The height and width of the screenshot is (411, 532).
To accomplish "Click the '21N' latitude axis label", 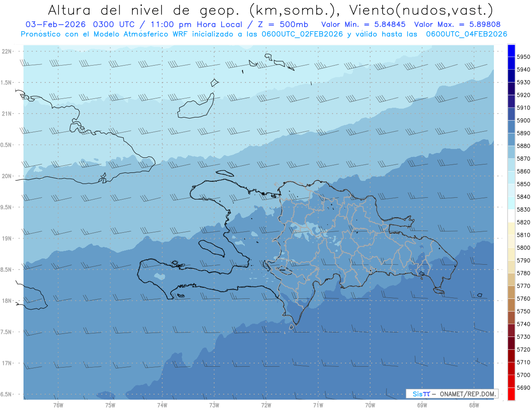I will [x=7, y=114].
